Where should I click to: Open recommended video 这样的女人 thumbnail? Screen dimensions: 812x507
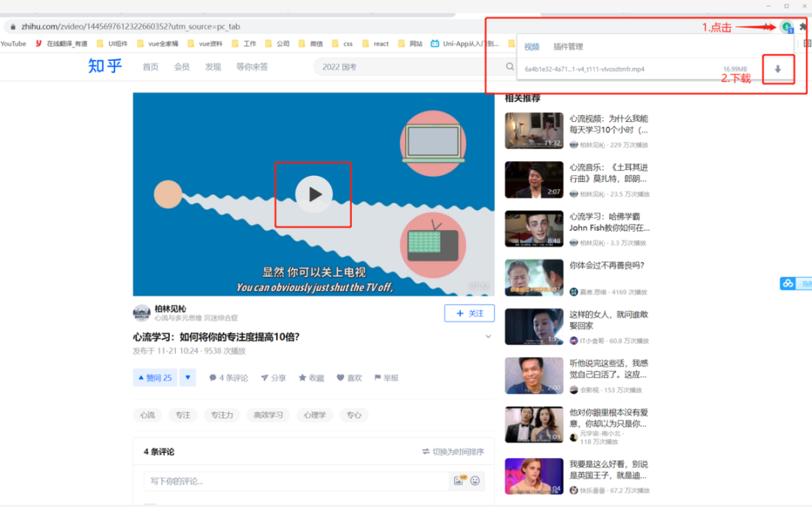point(534,326)
